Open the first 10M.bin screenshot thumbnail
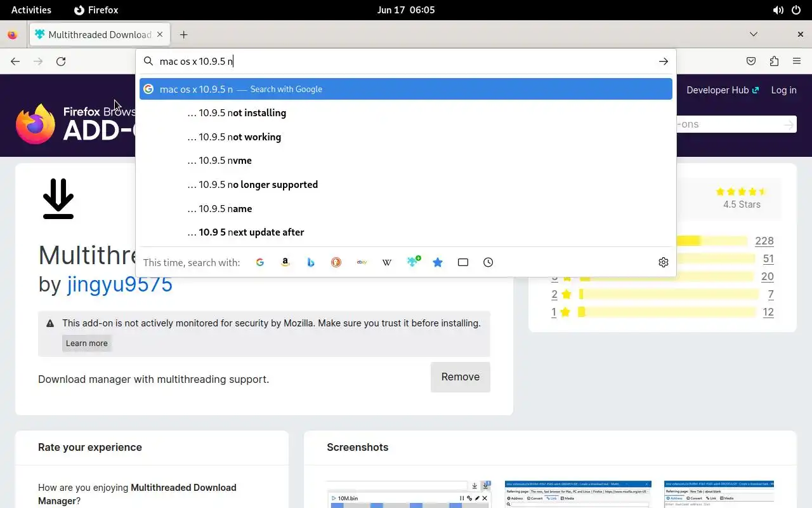The image size is (812, 508). [x=409, y=495]
